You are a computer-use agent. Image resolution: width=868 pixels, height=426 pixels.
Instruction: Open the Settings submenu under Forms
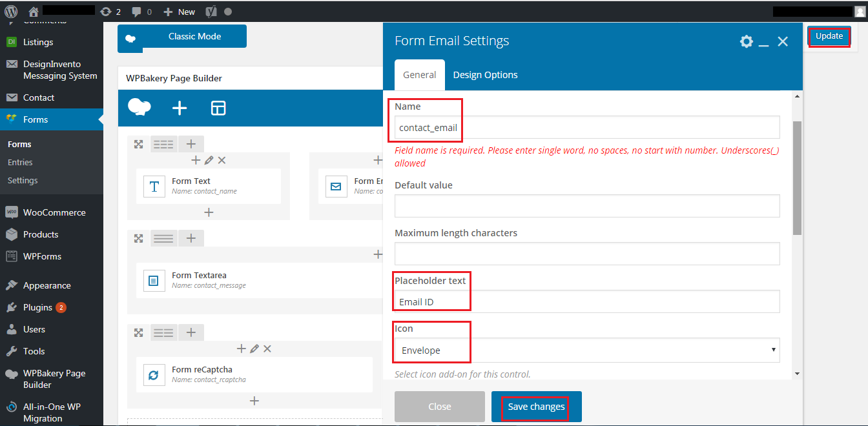click(23, 180)
